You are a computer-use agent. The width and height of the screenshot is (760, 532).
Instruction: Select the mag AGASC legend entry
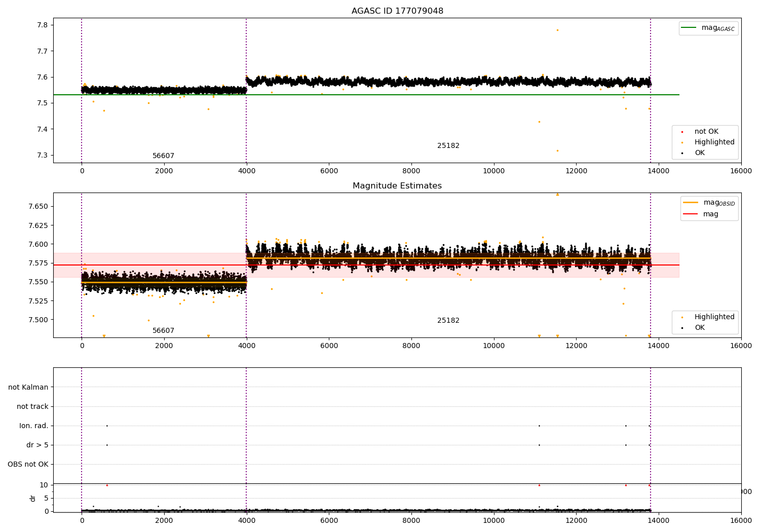[709, 28]
